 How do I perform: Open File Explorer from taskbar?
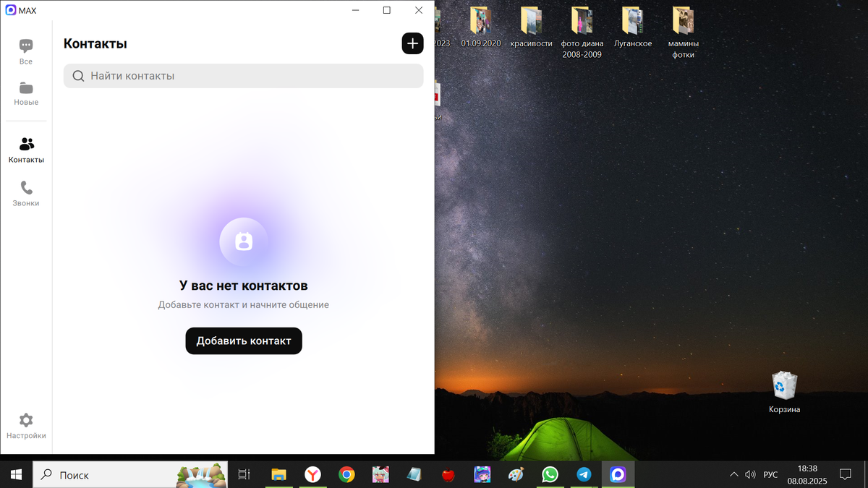(x=278, y=475)
